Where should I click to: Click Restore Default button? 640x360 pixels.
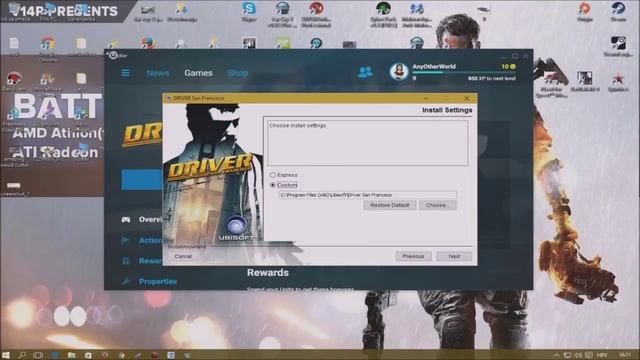(389, 205)
